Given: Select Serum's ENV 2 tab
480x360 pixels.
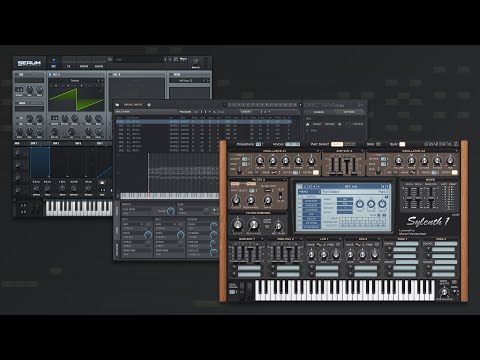Looking at the screenshot, I should tap(56, 143).
